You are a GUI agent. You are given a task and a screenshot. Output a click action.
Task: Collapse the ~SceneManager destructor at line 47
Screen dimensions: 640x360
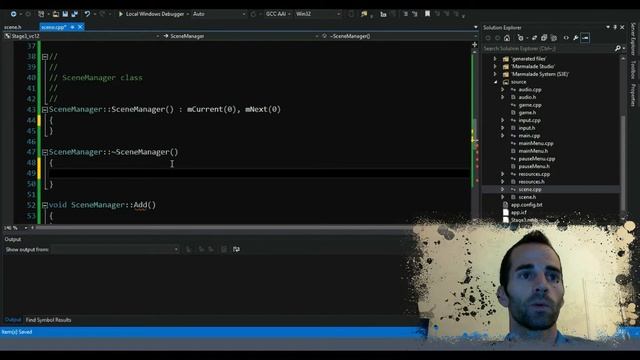pyautogui.click(x=45, y=152)
